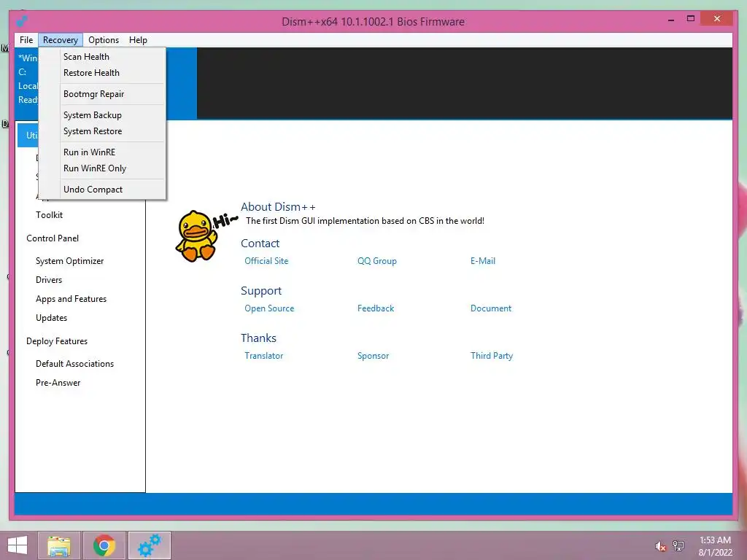747x560 pixels.
Task: Open Drivers in the sidebar
Action: coord(49,280)
